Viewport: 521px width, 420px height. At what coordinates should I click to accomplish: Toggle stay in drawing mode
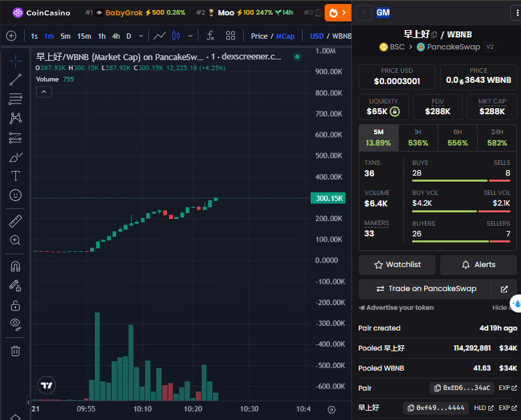15,286
